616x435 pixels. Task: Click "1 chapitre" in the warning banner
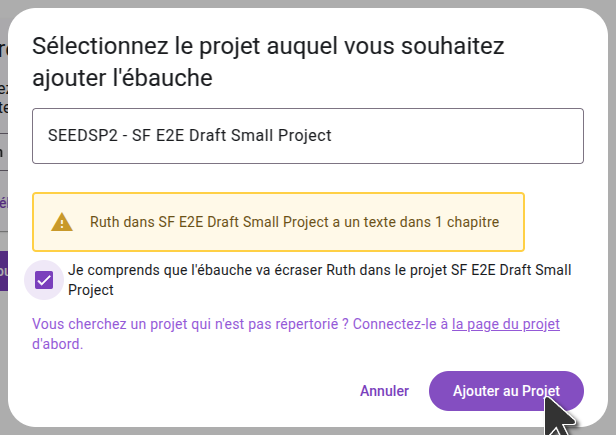coord(467,221)
